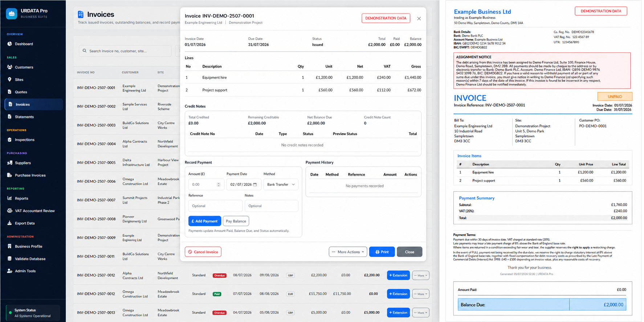This screenshot has width=644, height=322.
Task: Click the search magnifier icon
Action: (85, 51)
